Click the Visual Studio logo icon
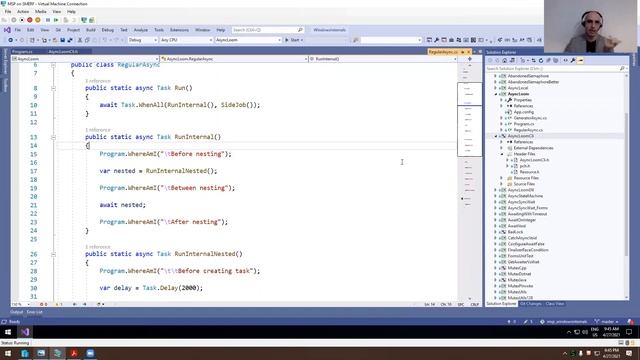640x360 pixels. coord(7,30)
